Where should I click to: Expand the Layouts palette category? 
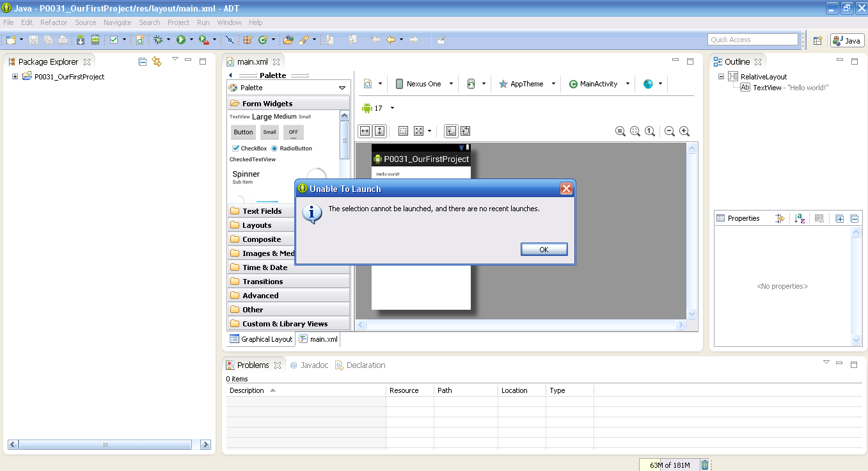coord(288,225)
